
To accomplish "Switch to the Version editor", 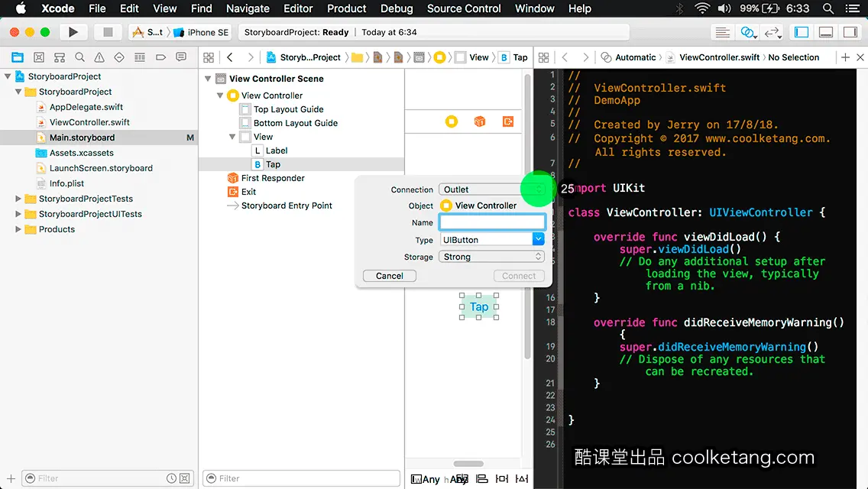I will [772, 32].
